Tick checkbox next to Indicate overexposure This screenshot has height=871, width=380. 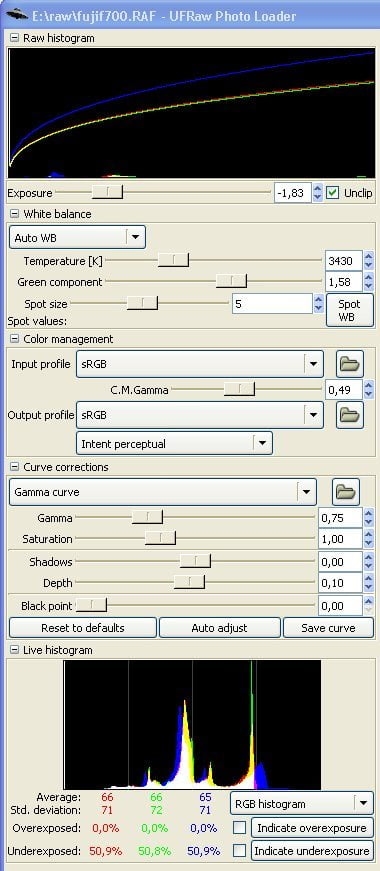[x=239, y=828]
